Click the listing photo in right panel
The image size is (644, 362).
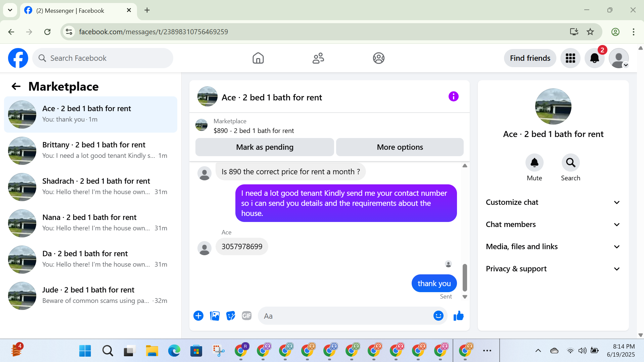(553, 106)
